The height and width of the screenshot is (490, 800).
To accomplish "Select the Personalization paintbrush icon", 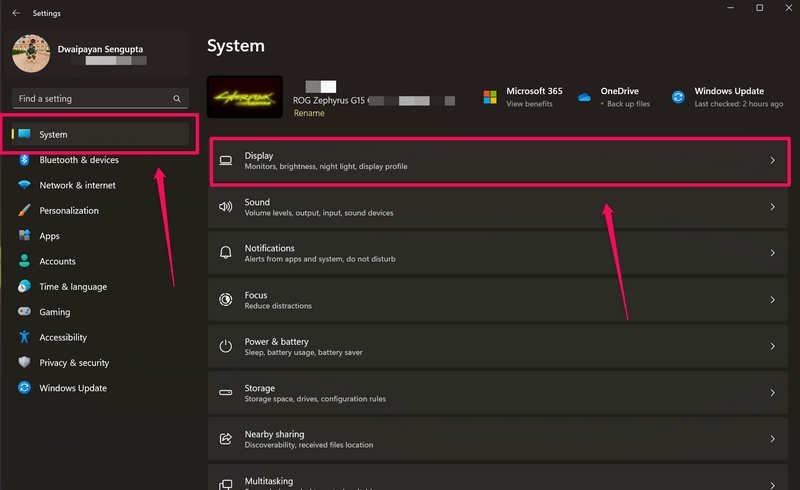I will point(24,211).
